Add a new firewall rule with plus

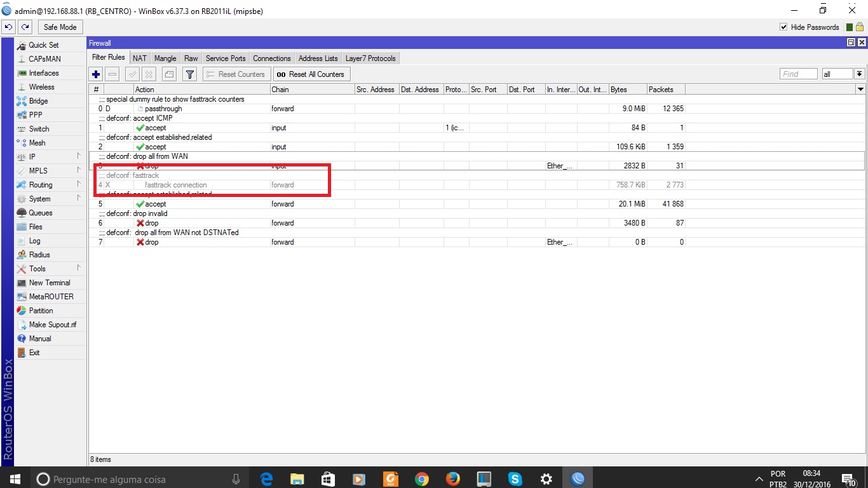coord(96,74)
